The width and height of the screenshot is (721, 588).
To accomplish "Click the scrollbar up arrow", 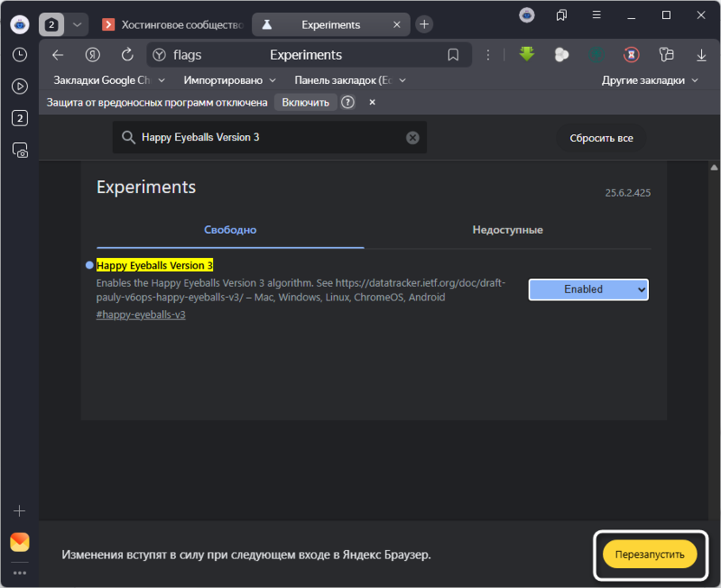I will pyautogui.click(x=714, y=168).
